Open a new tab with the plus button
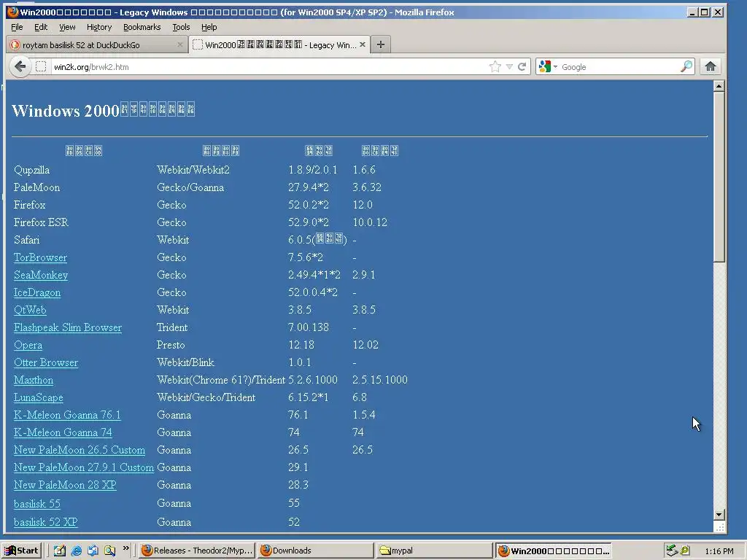The image size is (747, 560). pyautogui.click(x=380, y=44)
